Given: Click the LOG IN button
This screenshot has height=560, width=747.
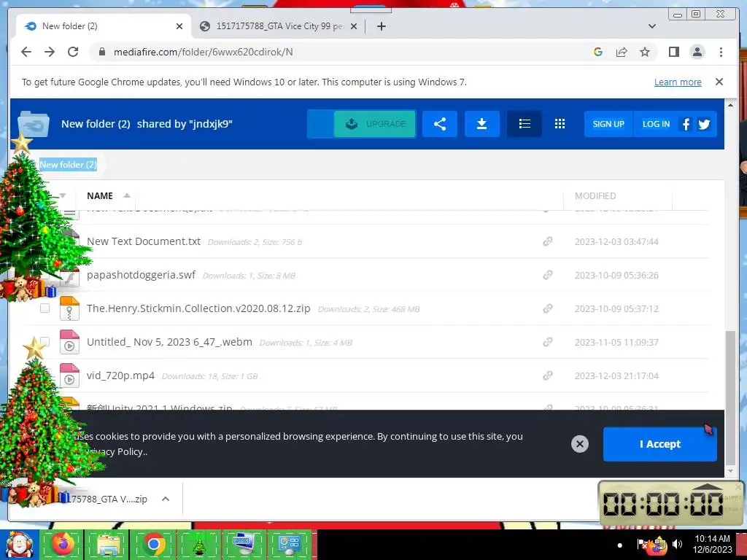Looking at the screenshot, I should pos(656,124).
